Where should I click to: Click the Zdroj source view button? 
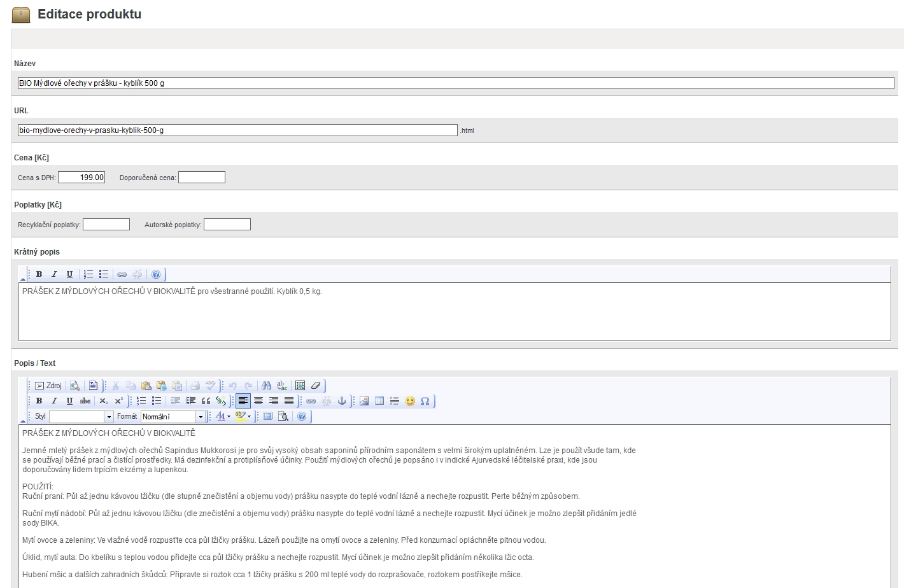coord(48,386)
